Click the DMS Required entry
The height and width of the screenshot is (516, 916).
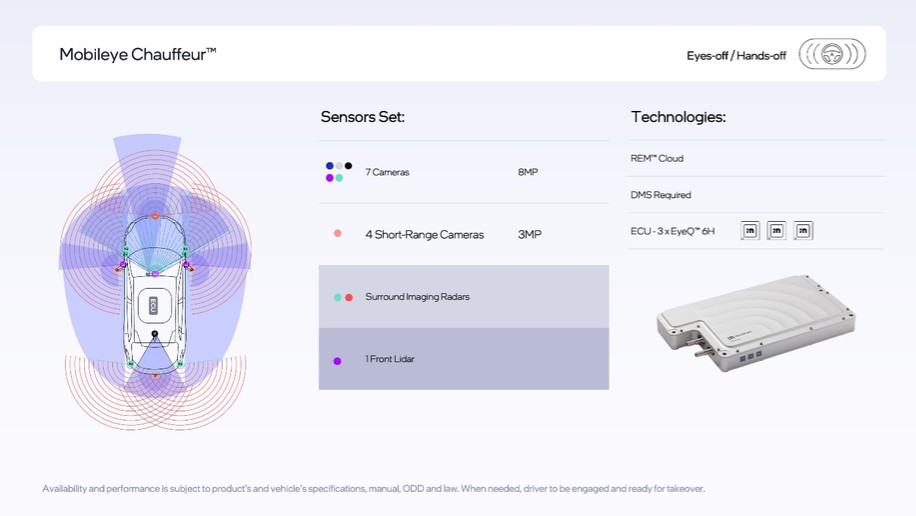pyautogui.click(x=660, y=195)
